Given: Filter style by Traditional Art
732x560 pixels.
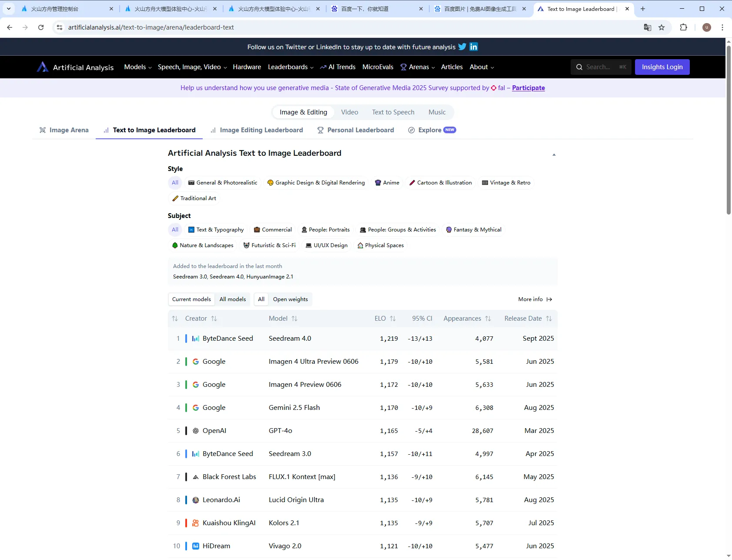Looking at the screenshot, I should [194, 198].
